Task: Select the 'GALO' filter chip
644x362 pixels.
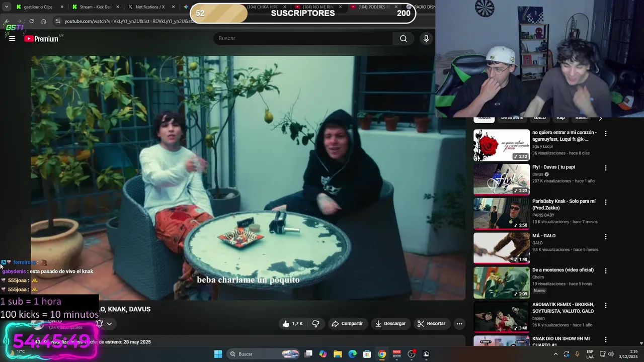Action: 540,118
